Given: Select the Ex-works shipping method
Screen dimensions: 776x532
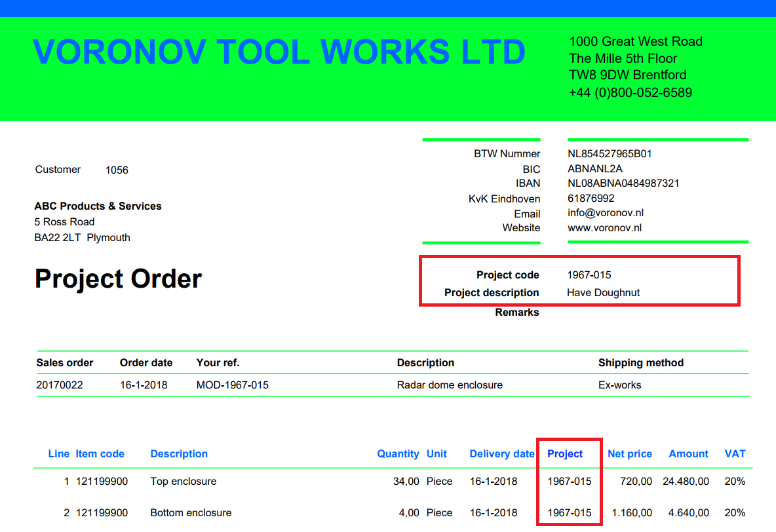Looking at the screenshot, I should [x=619, y=385].
